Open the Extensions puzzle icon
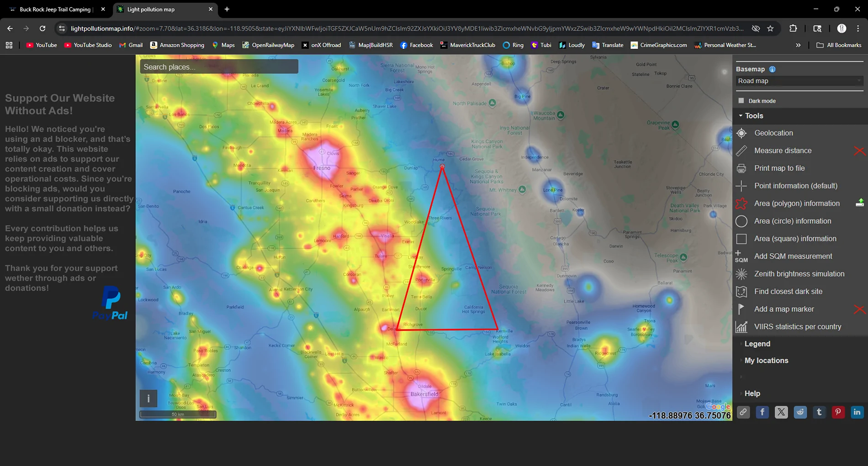868x466 pixels. [x=793, y=28]
